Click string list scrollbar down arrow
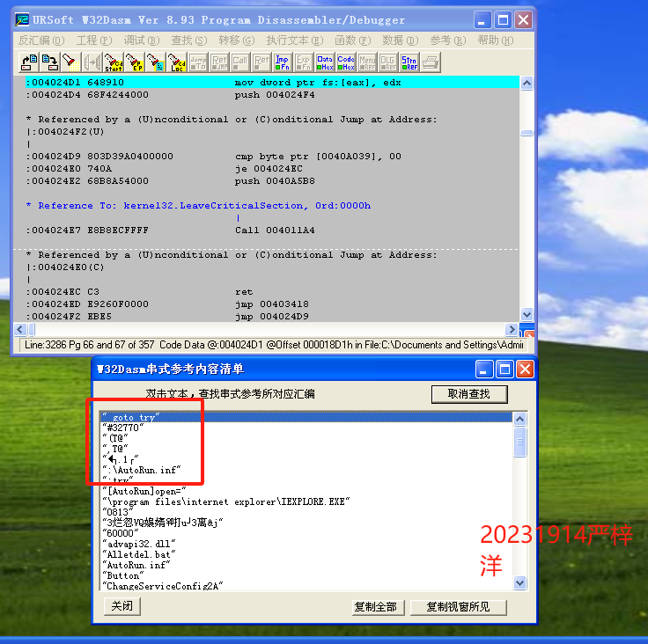Screen dimensions: 648x644 point(519,583)
